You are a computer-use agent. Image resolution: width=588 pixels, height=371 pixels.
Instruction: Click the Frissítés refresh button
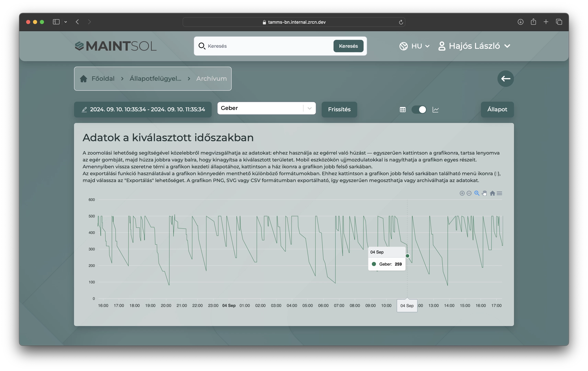tap(339, 110)
